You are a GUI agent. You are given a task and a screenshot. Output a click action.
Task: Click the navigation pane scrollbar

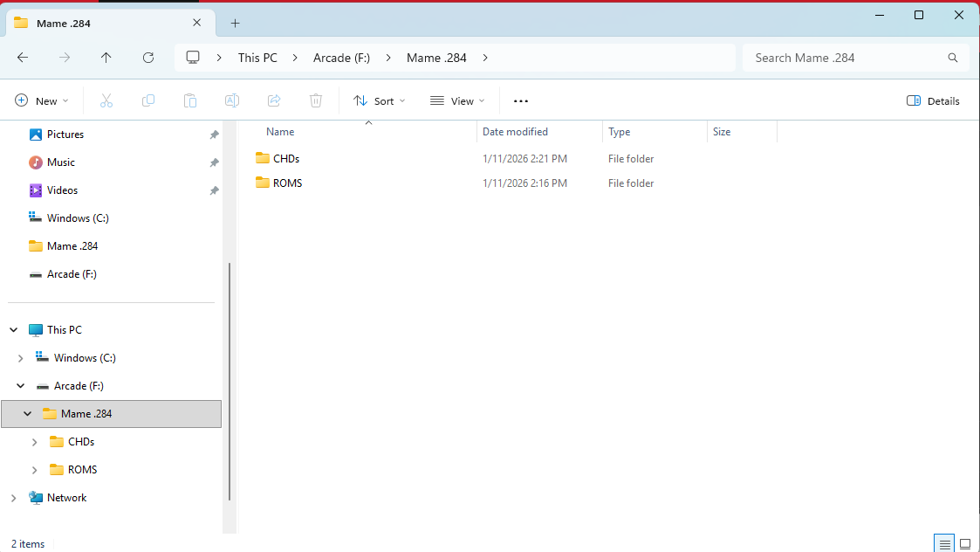pos(230,381)
